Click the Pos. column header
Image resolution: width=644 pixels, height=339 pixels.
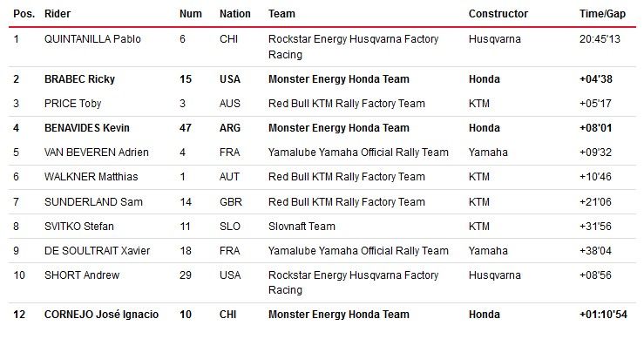click(24, 14)
